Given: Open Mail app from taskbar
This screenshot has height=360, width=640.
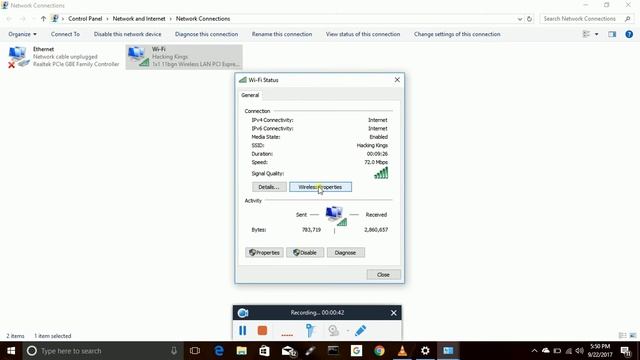Looking at the screenshot, I should pos(289,351).
